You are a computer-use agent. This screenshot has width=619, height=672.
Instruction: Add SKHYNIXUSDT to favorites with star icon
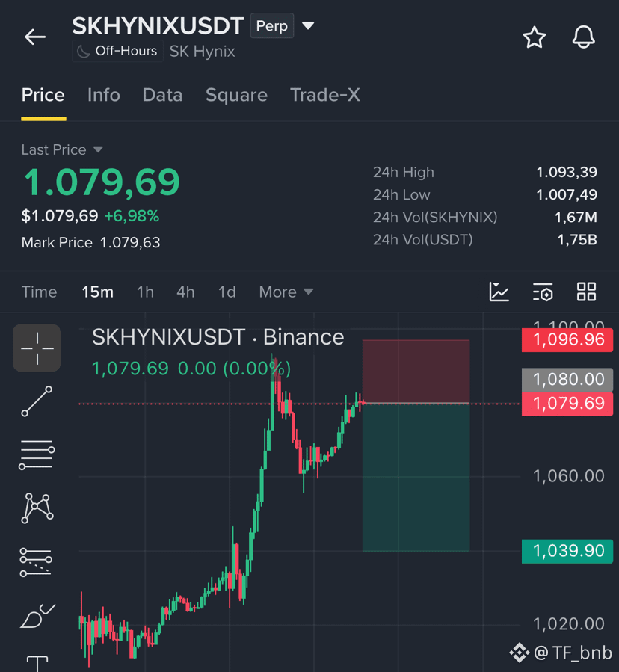[534, 37]
